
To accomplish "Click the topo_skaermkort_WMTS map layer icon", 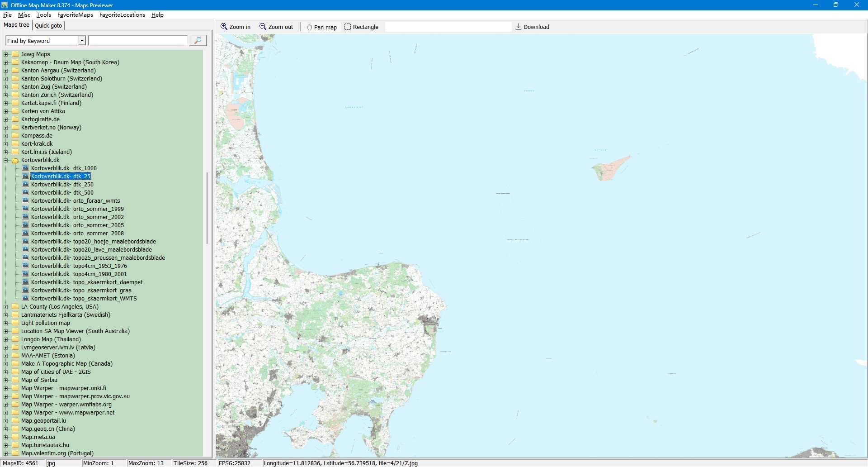I will tap(26, 299).
